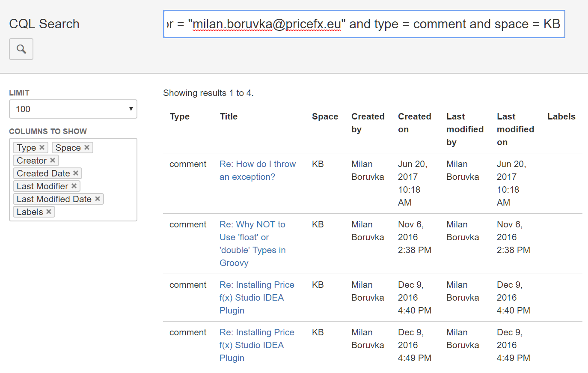Open the last 4:49 PM result link

257,345
